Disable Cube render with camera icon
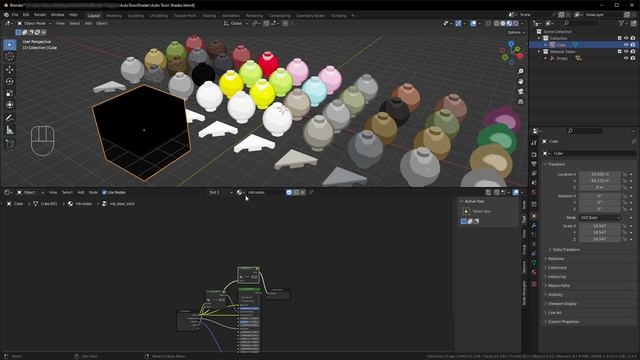The image size is (640, 360). pos(633,45)
